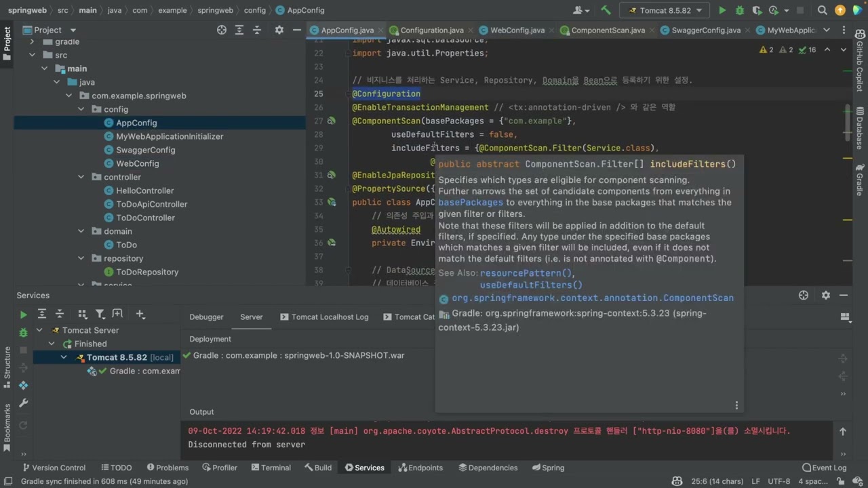Collapse the config folder in project tree
Screen dimensions: 868x488
81,109
